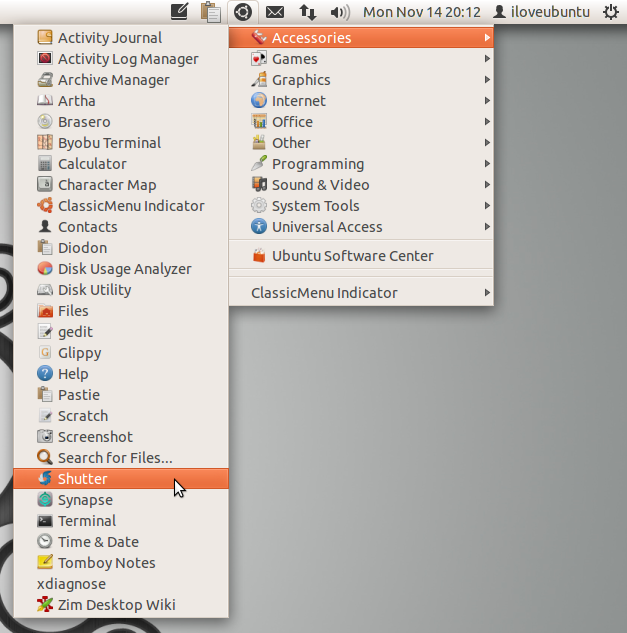Expand the Accessories submenu

[x=361, y=38]
